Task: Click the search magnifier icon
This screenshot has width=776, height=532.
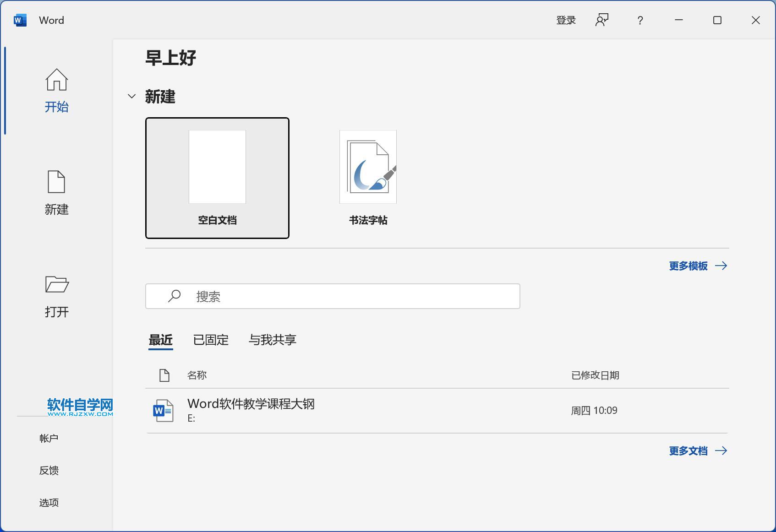Action: (x=174, y=296)
